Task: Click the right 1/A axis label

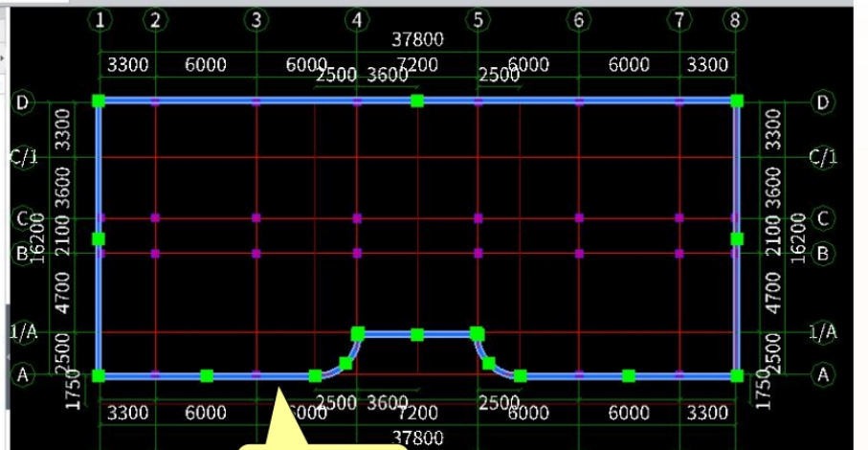Action: click(x=823, y=332)
